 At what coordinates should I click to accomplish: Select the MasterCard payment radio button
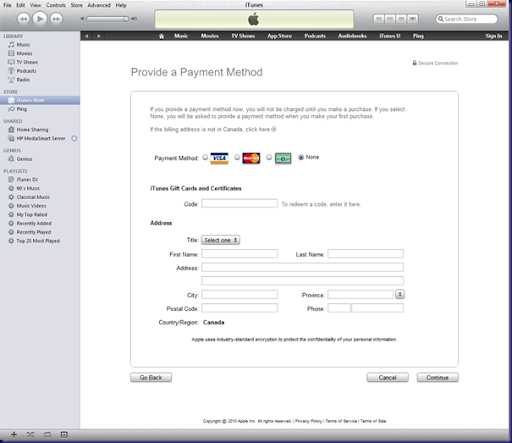pos(237,157)
